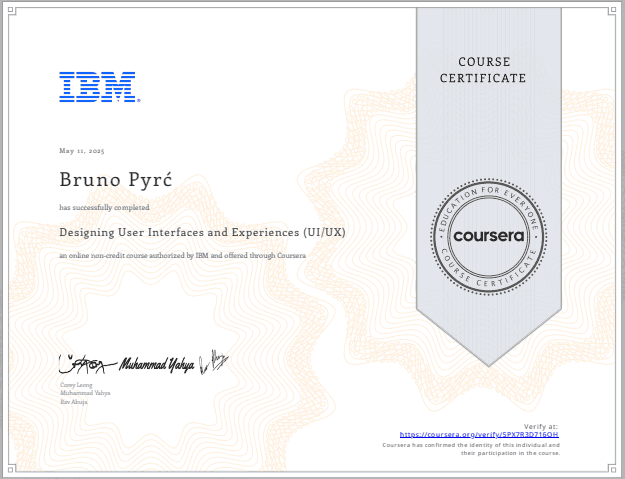The width and height of the screenshot is (625, 479).
Task: Click the name 'Bruno Pyrć'
Action: [116, 179]
